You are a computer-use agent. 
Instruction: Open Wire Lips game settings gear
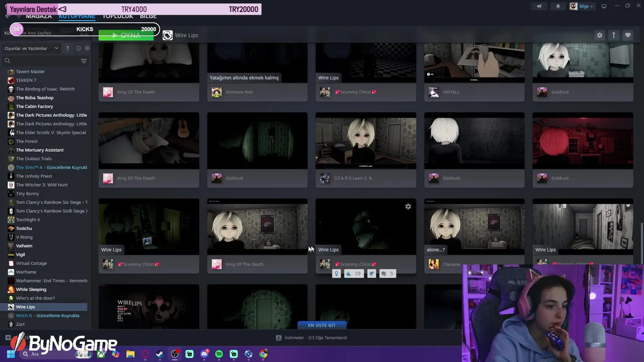(599, 35)
